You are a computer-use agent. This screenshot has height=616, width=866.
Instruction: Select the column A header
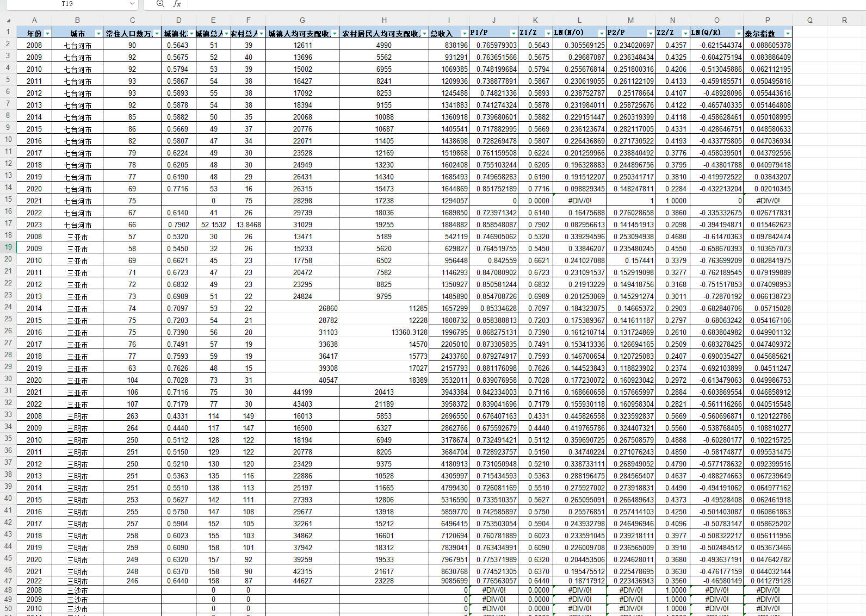(x=34, y=20)
